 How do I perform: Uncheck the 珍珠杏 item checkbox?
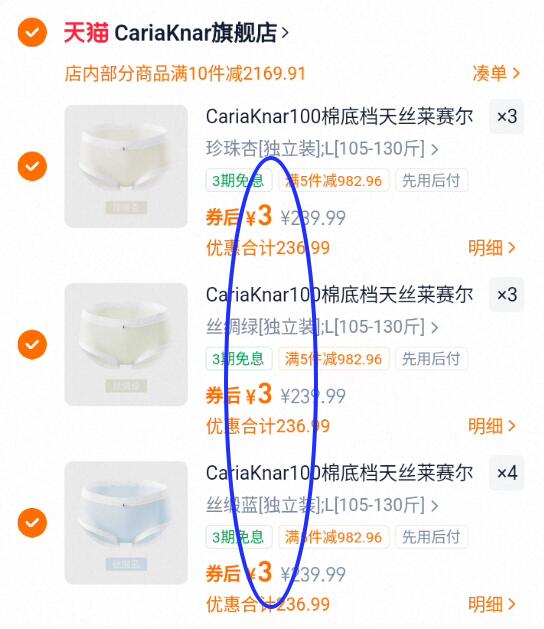pos(32,166)
